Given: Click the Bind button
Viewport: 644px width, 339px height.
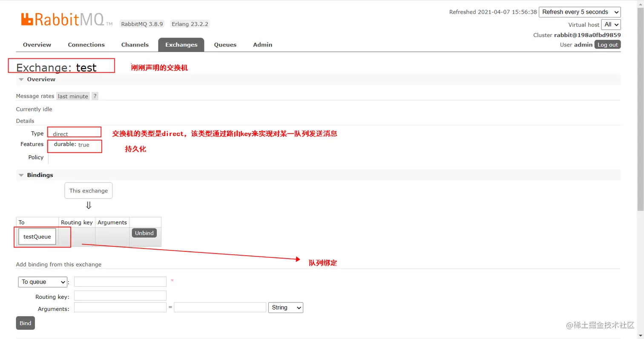Looking at the screenshot, I should click(26, 323).
